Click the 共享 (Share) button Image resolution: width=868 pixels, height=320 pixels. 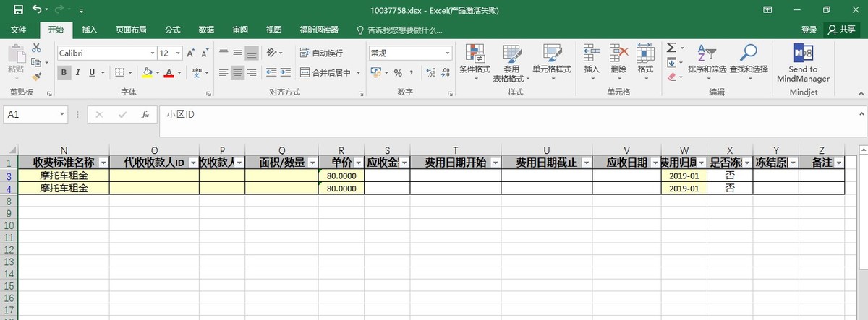841,30
